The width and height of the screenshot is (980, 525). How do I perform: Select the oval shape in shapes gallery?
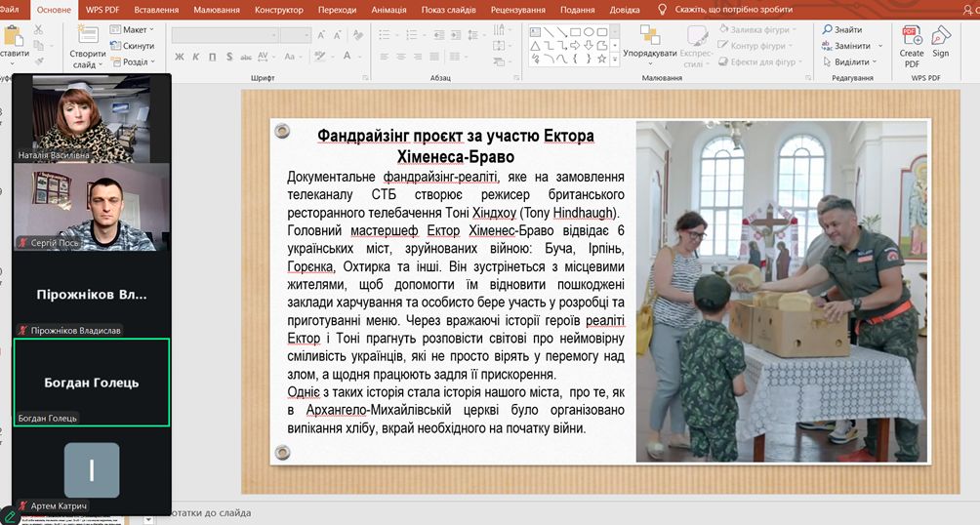590,31
